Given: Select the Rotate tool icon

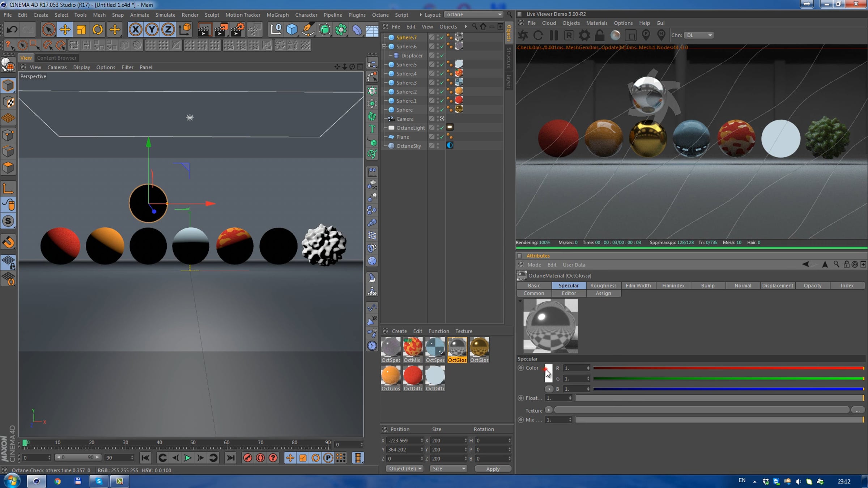Looking at the screenshot, I should click(97, 29).
